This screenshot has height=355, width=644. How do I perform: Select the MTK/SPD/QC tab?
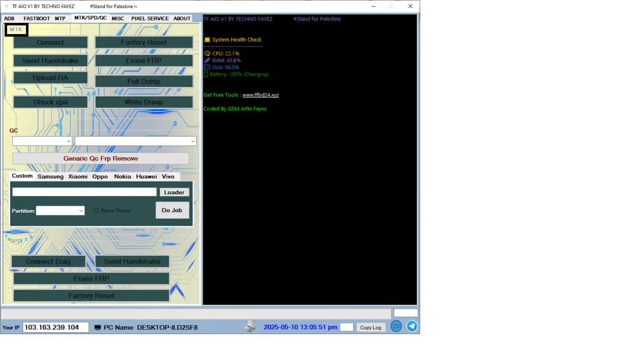click(x=91, y=18)
